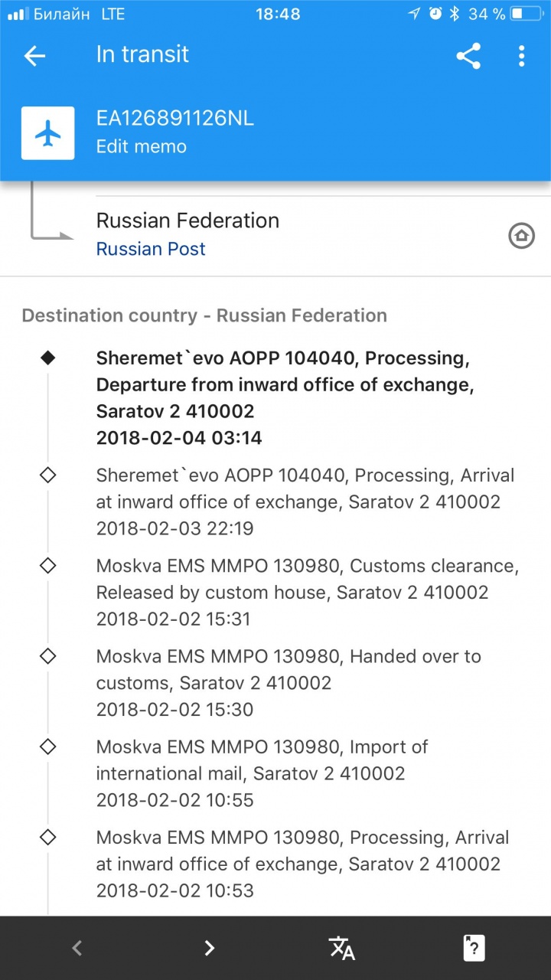
Task: Open the Russian Post carrier link
Action: 151,249
